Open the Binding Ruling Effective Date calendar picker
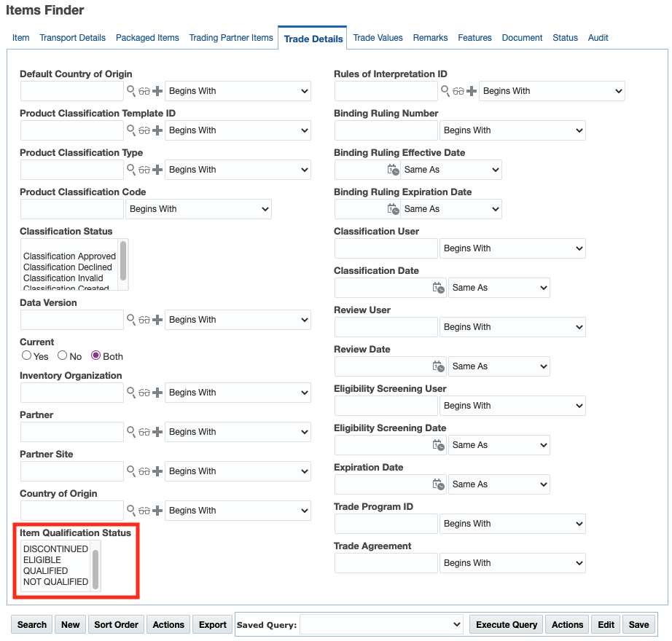 393,170
